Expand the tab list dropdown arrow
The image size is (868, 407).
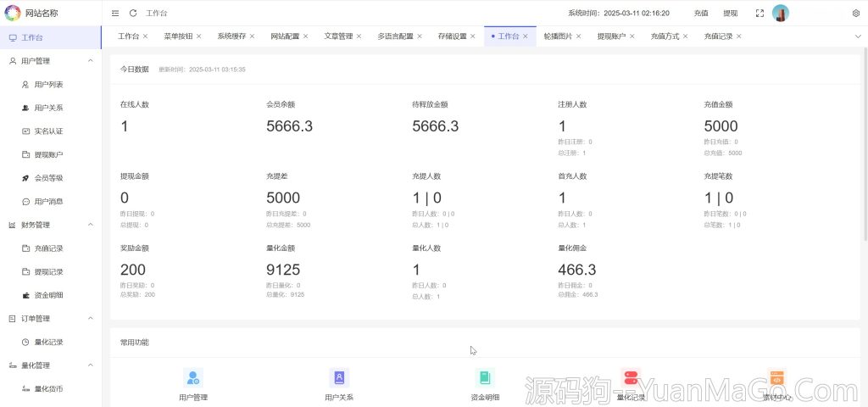858,36
